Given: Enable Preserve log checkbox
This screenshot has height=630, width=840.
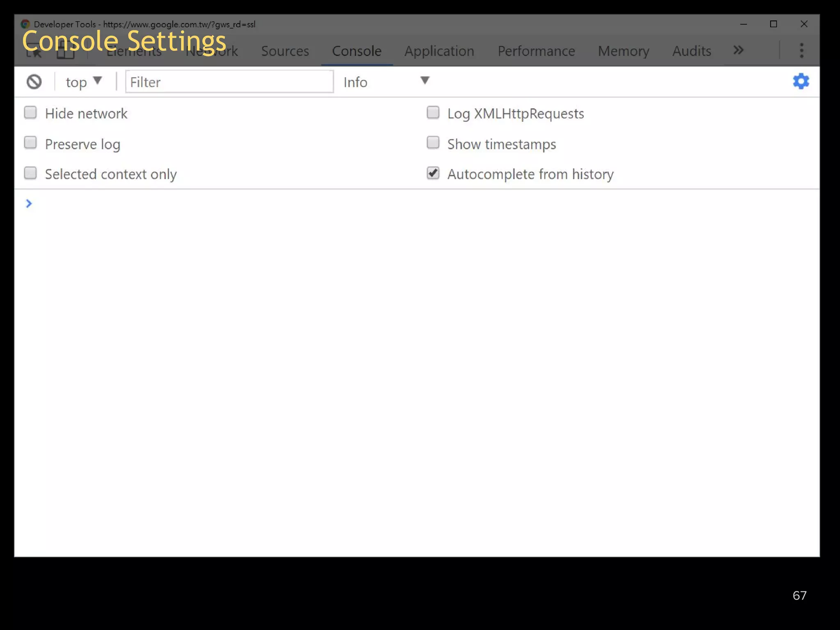Looking at the screenshot, I should pos(30,143).
